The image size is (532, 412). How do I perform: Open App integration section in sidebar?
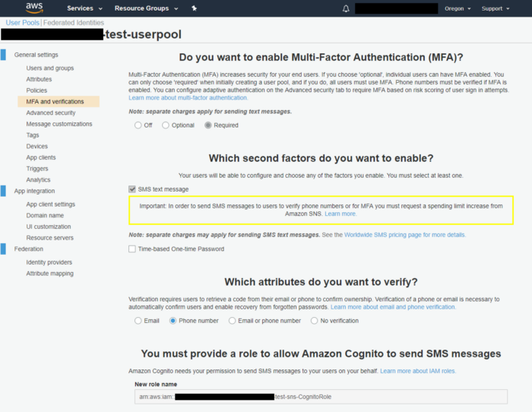34,191
